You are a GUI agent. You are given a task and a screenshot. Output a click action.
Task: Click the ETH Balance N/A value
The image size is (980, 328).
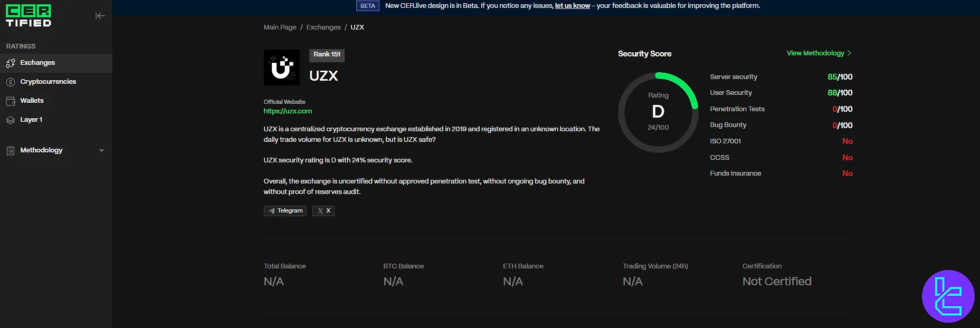click(513, 282)
